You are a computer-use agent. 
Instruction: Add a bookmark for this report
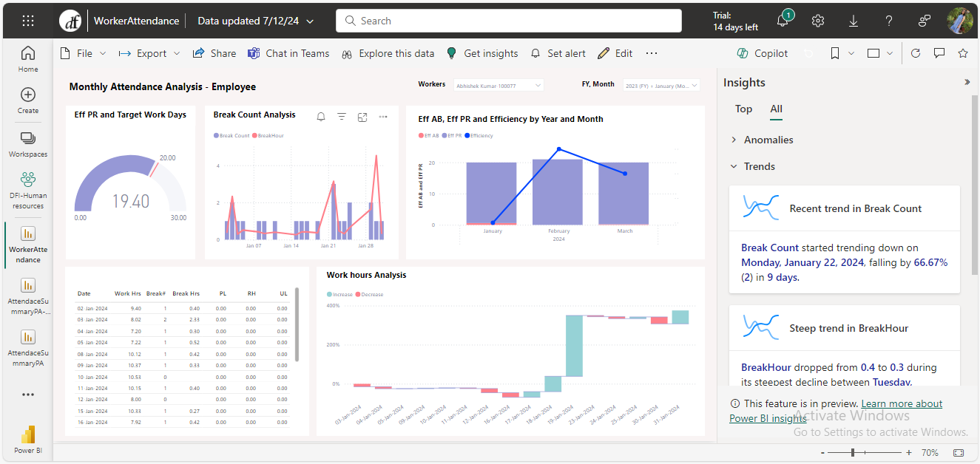coord(834,52)
